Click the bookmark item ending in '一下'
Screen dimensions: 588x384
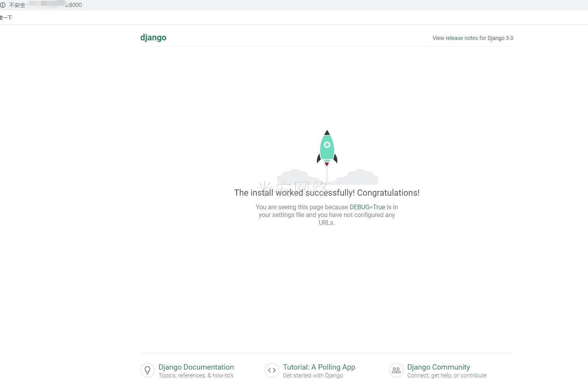6,17
